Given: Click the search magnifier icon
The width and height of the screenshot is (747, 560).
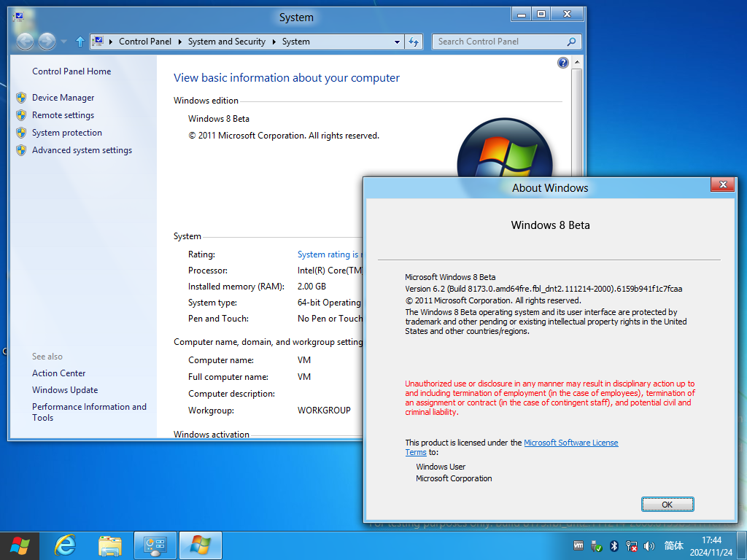Looking at the screenshot, I should [x=571, y=42].
